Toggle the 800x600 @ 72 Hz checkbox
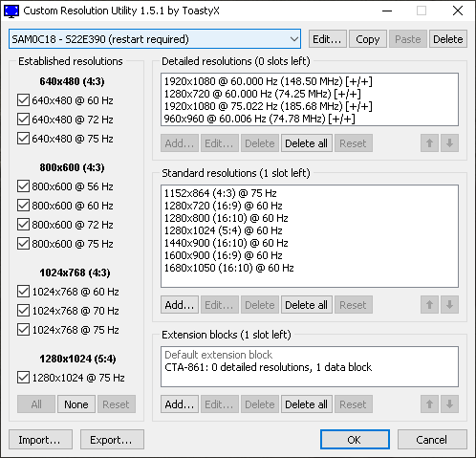This screenshot has height=458, width=476. (23, 225)
